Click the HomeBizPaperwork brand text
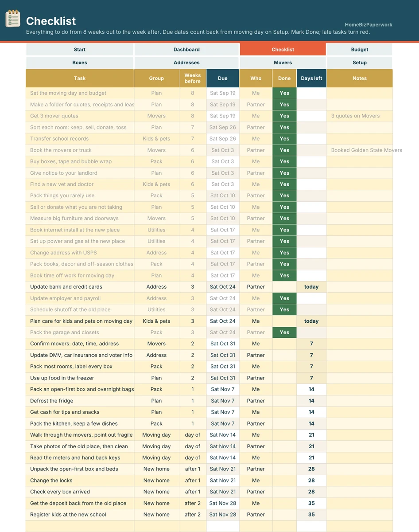 pyautogui.click(x=369, y=25)
